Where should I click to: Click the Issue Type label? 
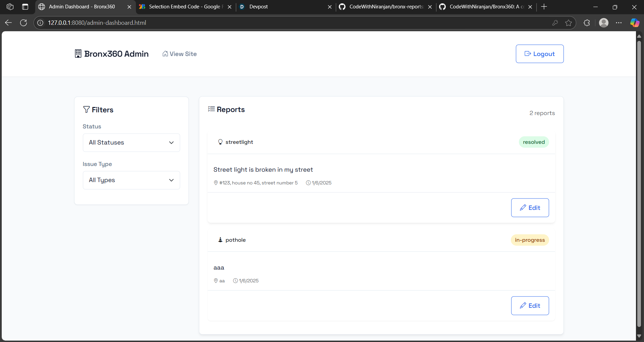pyautogui.click(x=97, y=164)
